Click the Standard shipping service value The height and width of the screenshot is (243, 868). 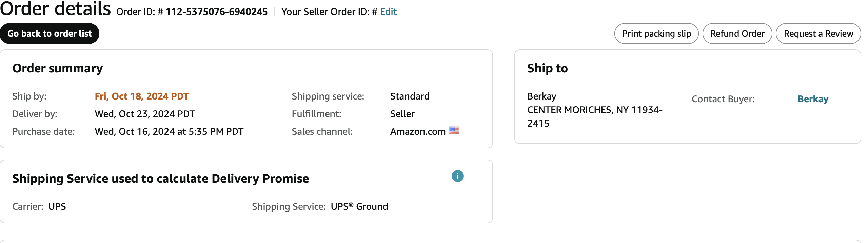point(410,96)
